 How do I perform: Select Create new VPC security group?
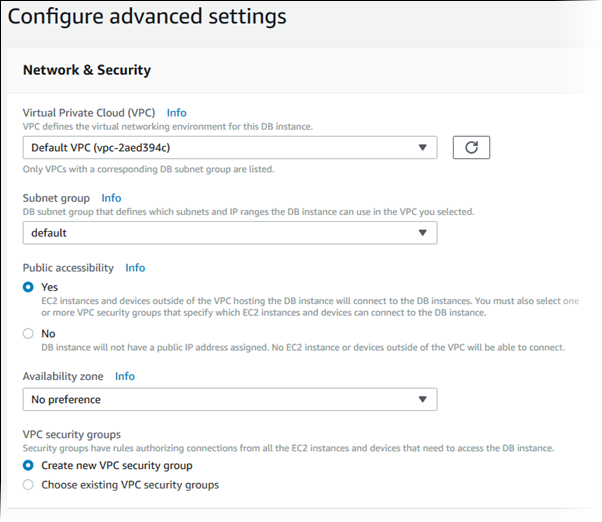coord(29,465)
